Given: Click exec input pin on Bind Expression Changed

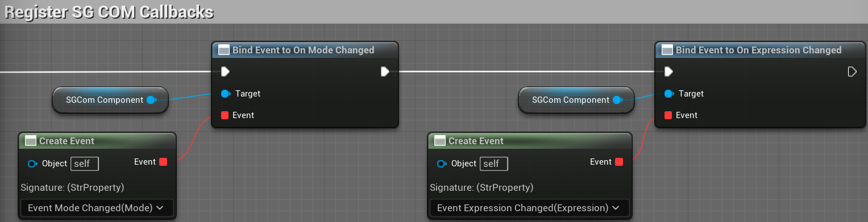Looking at the screenshot, I should (668, 72).
